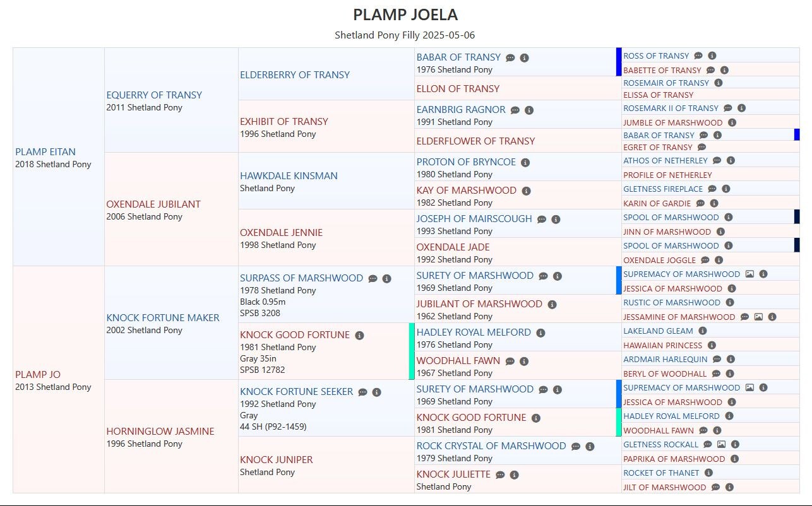Viewport: 812px width, 506px height.
Task: Show comments for JOSEPH OF MAIRSCOUGH
Action: click(542, 219)
